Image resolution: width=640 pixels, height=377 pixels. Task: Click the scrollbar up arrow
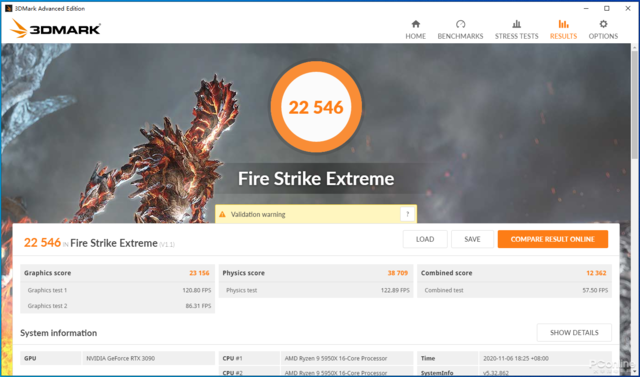(x=635, y=47)
